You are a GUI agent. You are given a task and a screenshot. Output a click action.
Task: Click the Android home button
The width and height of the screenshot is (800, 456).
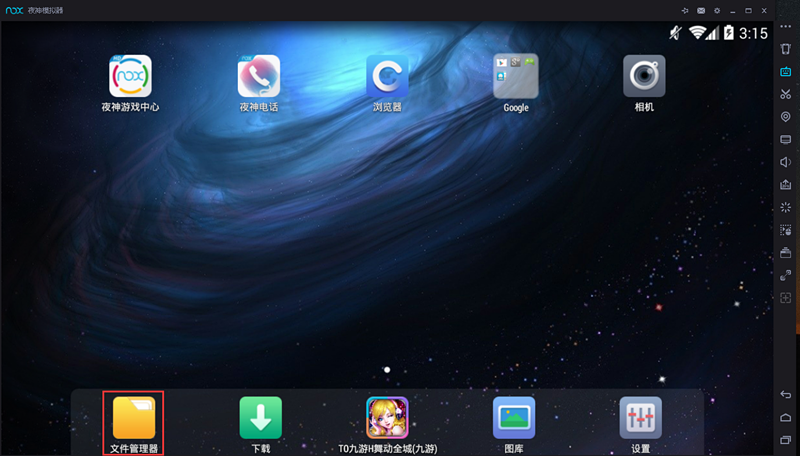[786, 417]
